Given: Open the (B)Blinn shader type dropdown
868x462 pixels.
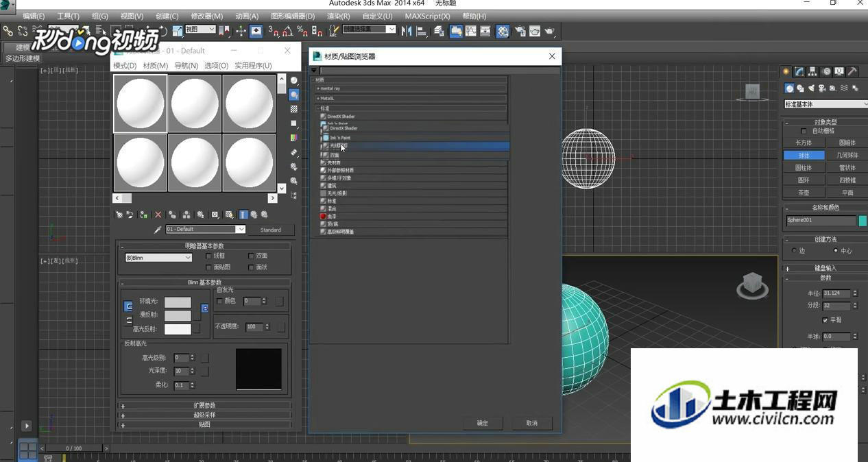Looking at the screenshot, I should click(x=158, y=258).
